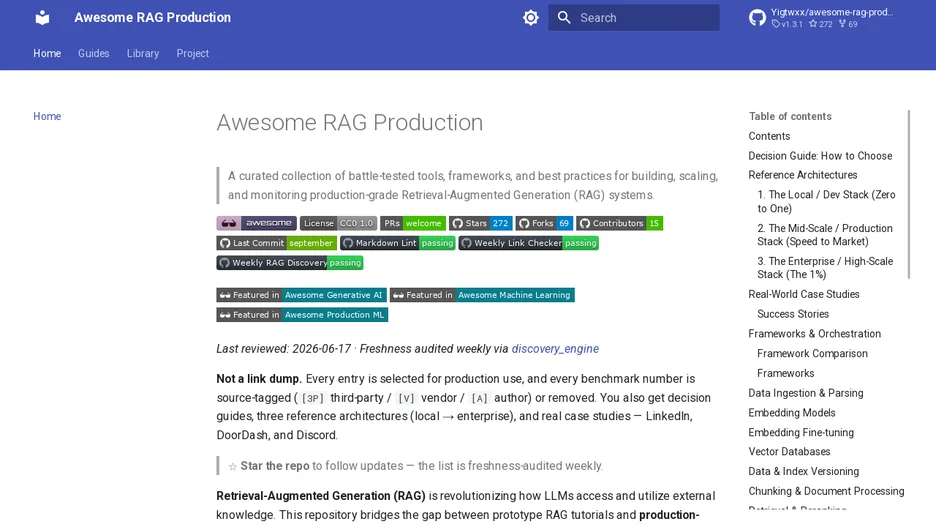The width and height of the screenshot is (936, 527).
Task: Open Framework Comparison entry
Action: (812, 353)
